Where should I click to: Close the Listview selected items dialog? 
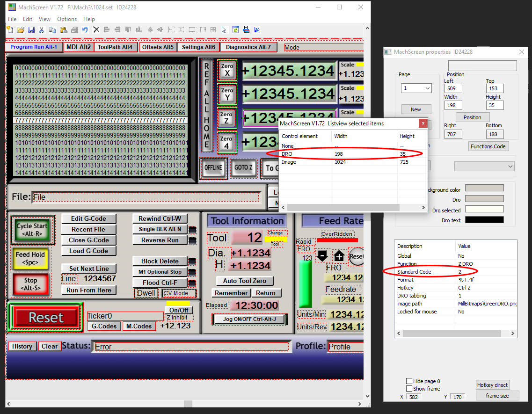point(423,123)
